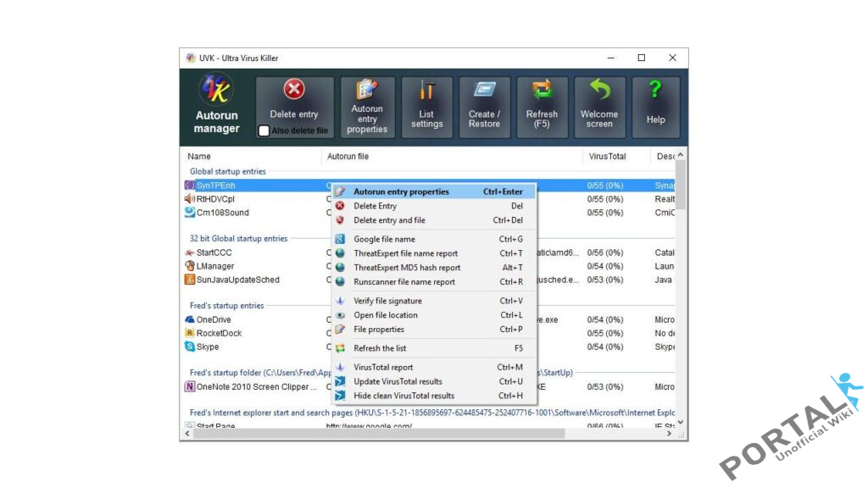Select ThreatExpert MD5 hash report

[435, 268]
